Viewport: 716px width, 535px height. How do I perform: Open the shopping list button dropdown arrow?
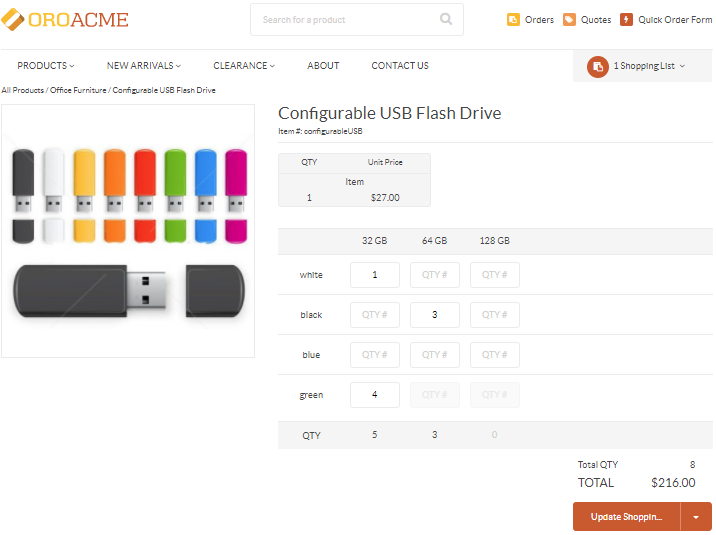point(696,517)
